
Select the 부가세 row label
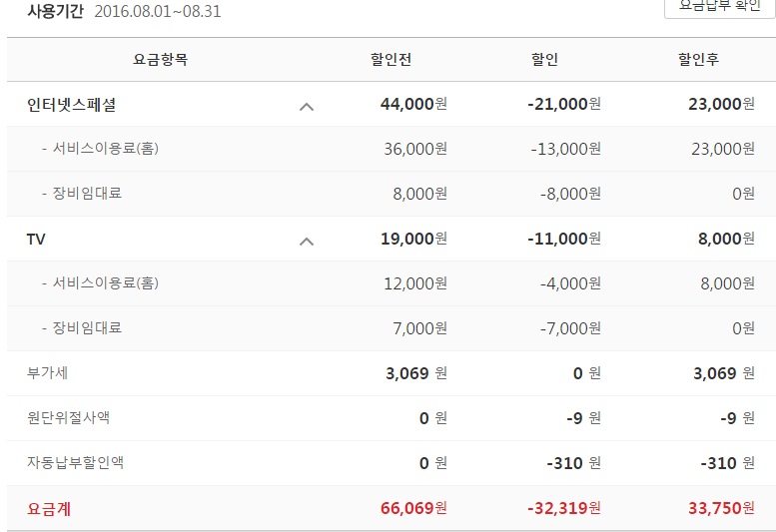48,373
